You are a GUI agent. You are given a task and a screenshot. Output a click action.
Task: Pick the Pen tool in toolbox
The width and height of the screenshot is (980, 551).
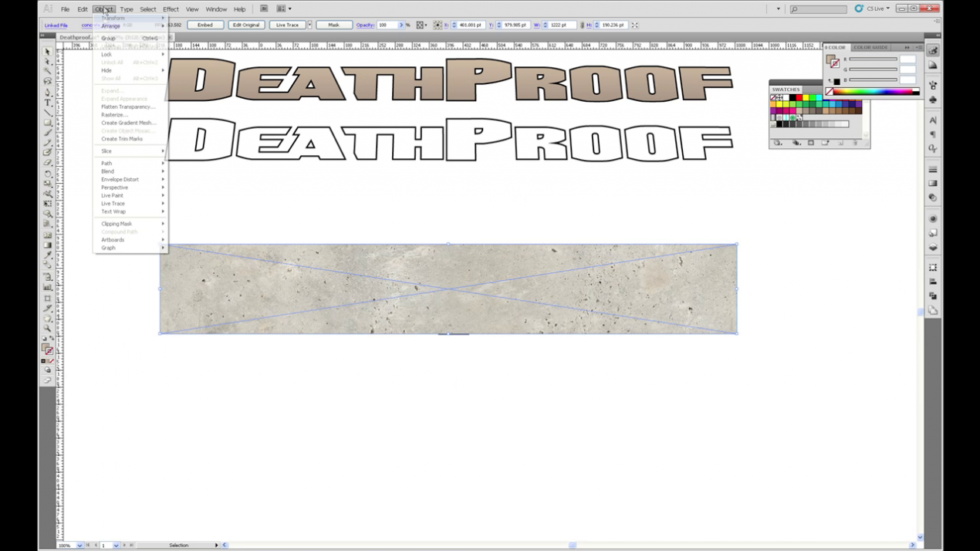(48, 93)
